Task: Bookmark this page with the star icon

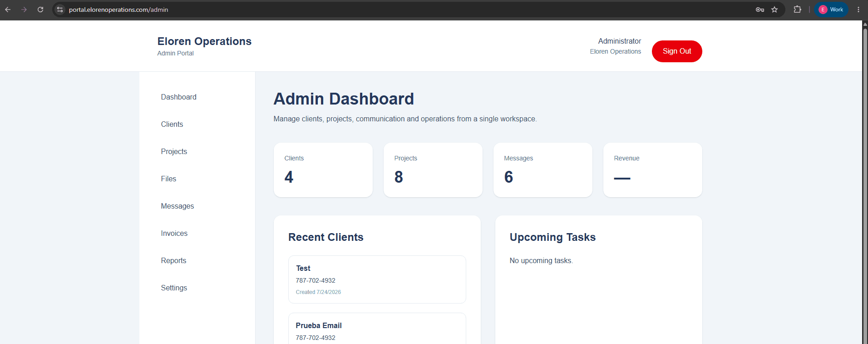Action: pos(774,10)
